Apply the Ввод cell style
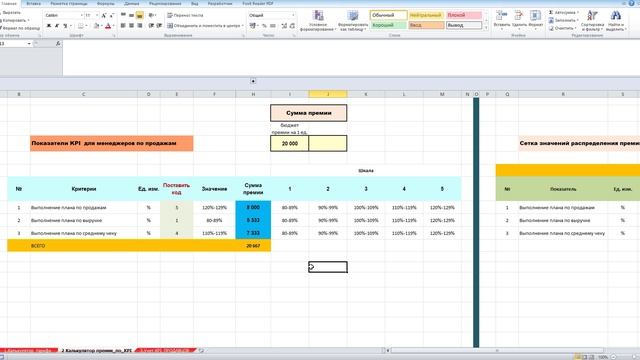Image resolution: width=640 pixels, height=360 pixels. [426, 25]
